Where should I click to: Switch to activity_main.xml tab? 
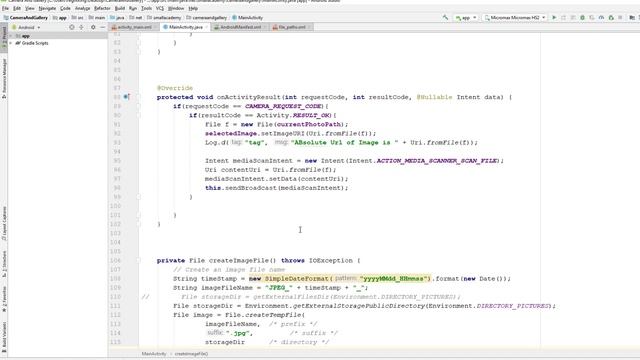tap(134, 27)
